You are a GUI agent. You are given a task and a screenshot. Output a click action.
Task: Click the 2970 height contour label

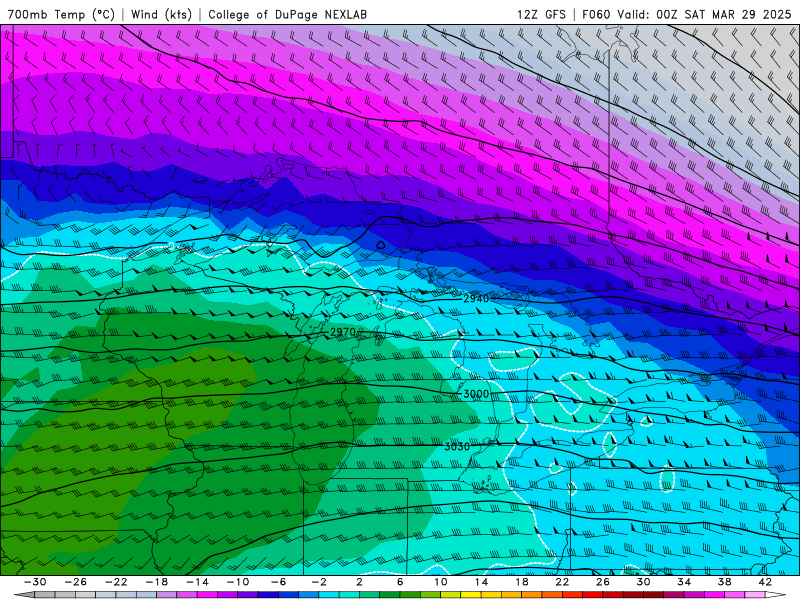(342, 332)
